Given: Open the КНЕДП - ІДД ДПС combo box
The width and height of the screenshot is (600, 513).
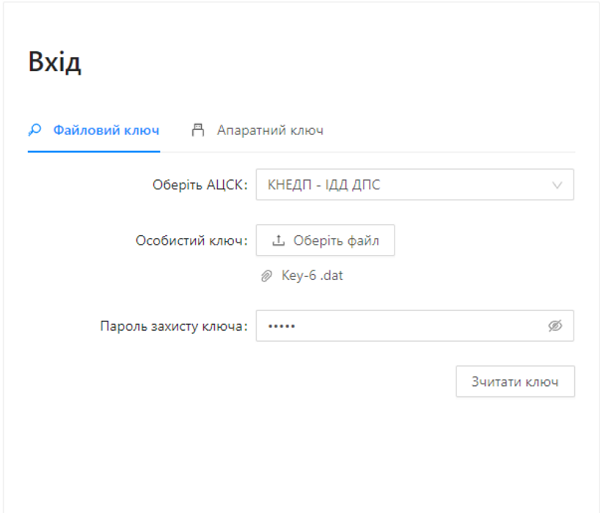Looking at the screenshot, I should pyautogui.click(x=414, y=185).
